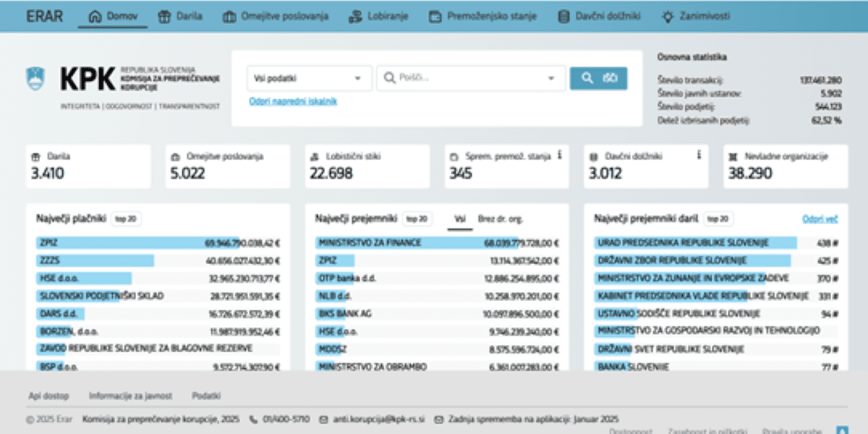Select the Vsi filter under Največji prejemniki
Screen dimensions: 868x434
(459, 218)
